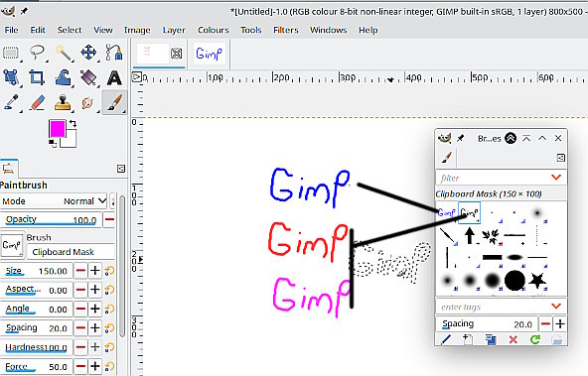
Task: Select the Free Select lasso tool
Action: point(38,53)
